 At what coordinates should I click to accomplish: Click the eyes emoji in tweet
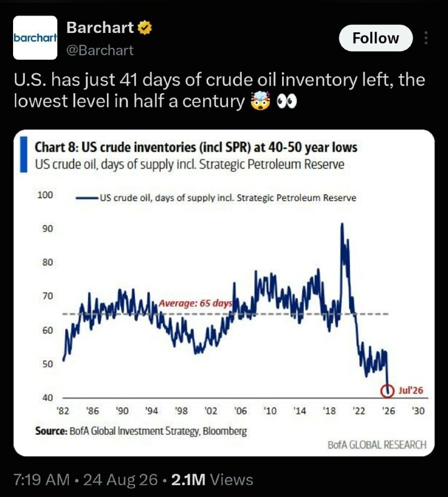click(x=287, y=101)
